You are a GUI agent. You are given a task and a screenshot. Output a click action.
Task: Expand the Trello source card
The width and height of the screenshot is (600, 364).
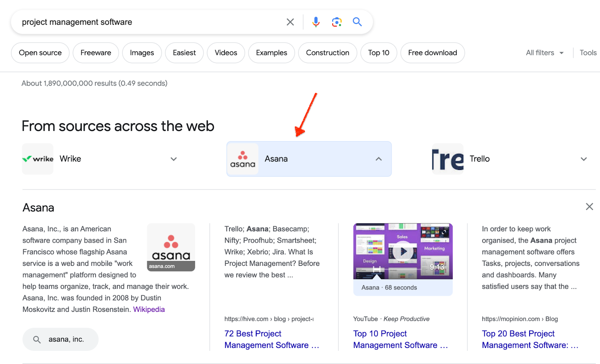583,159
